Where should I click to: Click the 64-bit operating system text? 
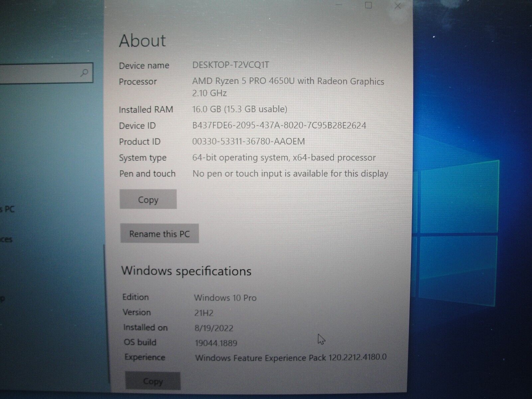click(x=284, y=158)
